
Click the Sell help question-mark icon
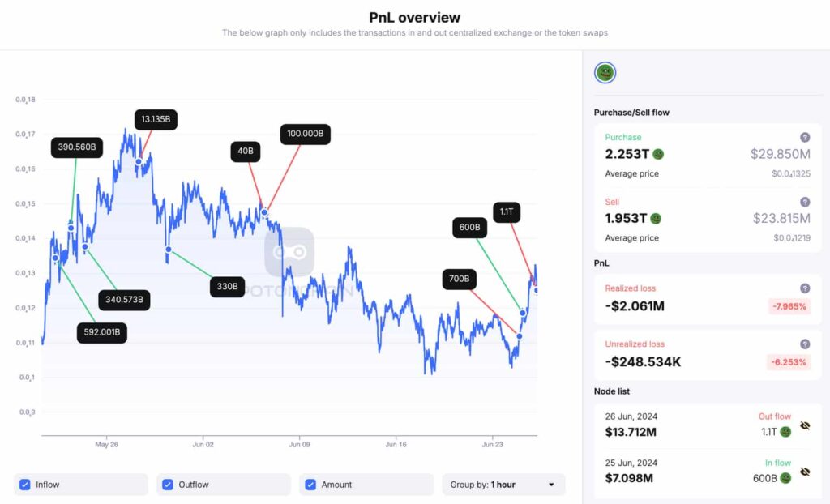[x=805, y=202]
